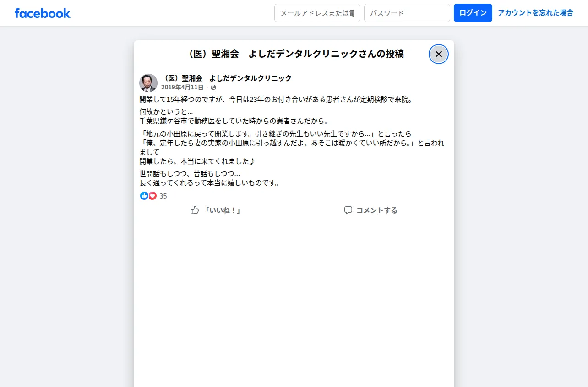Click the globe public-audience icon

(213, 88)
